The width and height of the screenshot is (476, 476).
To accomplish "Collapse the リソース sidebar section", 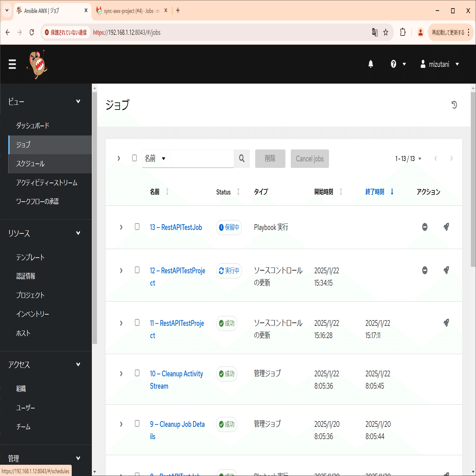I will [x=78, y=233].
